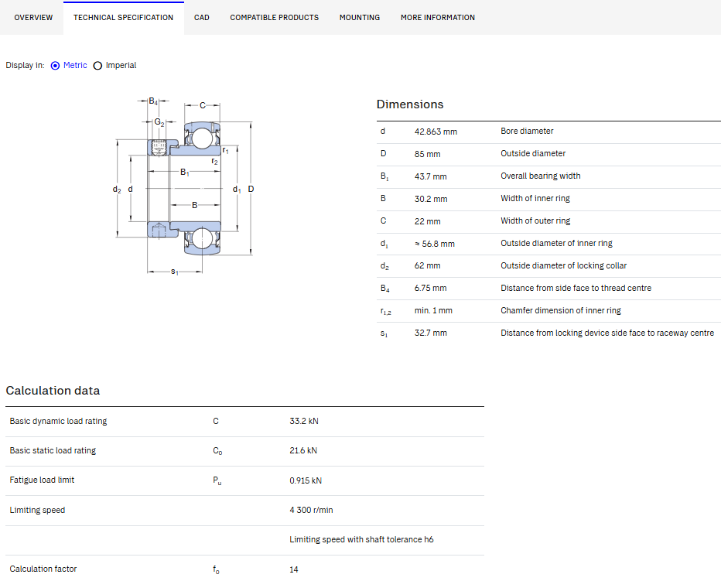Click the Pu symbol in calculation table
Viewport: 721px width, 588px height.
point(217,481)
